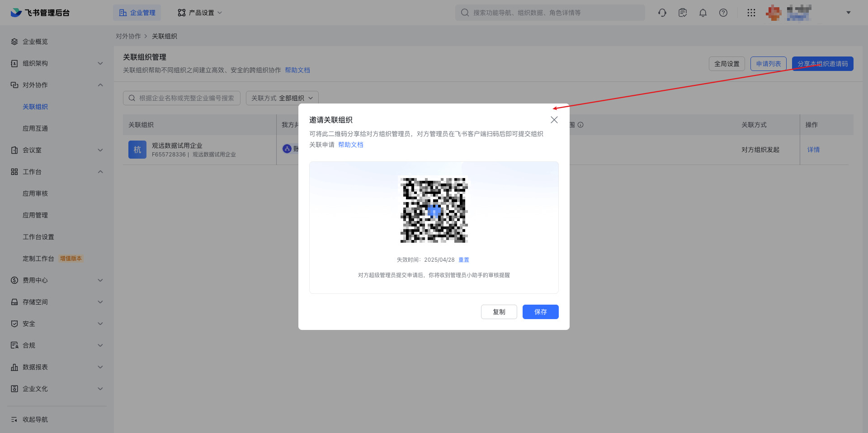Close the 邀请关联组织 dialog

click(554, 120)
